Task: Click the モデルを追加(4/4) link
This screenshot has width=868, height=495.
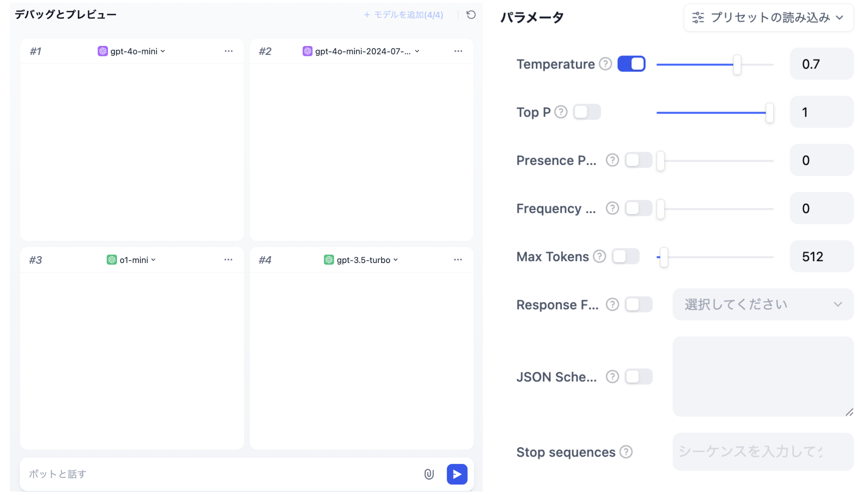Action: (404, 15)
